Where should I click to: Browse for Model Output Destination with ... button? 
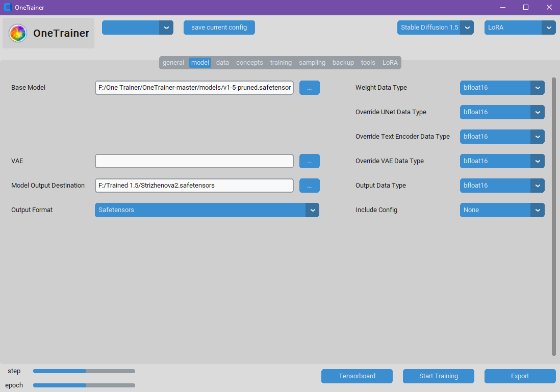(x=309, y=185)
